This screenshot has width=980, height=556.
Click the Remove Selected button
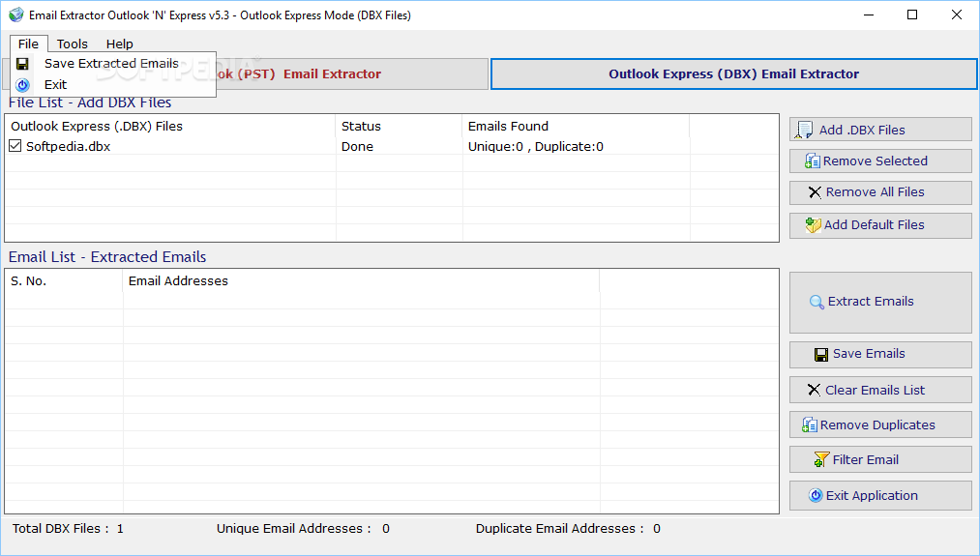880,161
